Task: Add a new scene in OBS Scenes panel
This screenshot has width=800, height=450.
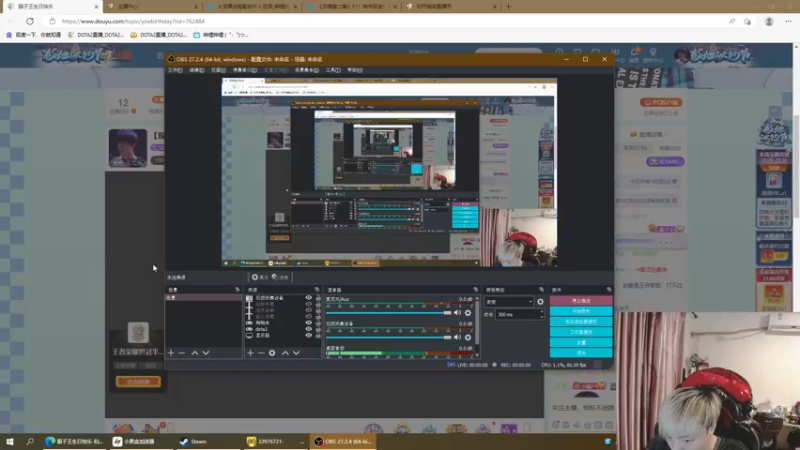Action: pyautogui.click(x=171, y=353)
